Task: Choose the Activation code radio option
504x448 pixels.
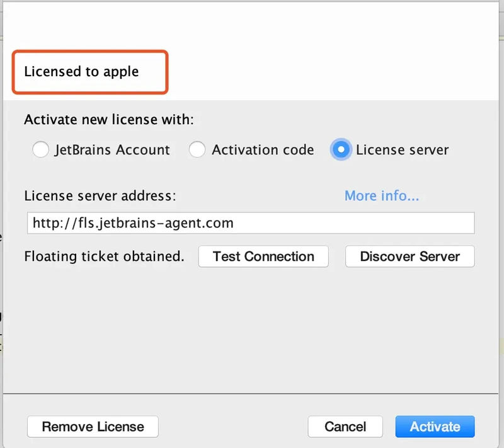Action: pyautogui.click(x=197, y=150)
